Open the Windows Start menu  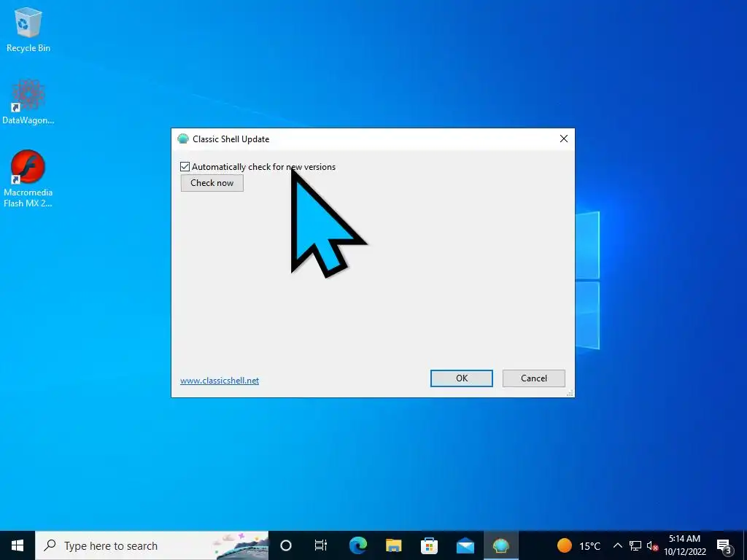(x=18, y=545)
